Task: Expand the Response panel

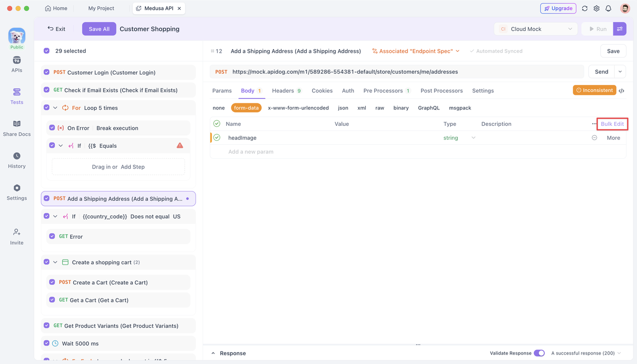Action: click(213, 353)
